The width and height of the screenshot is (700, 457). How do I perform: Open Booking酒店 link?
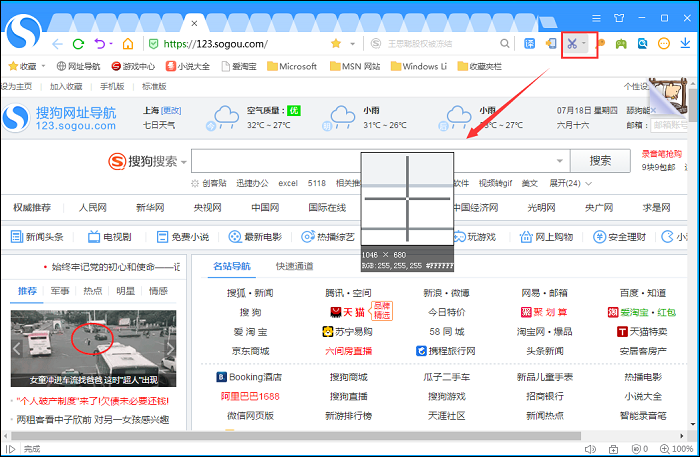[249, 377]
